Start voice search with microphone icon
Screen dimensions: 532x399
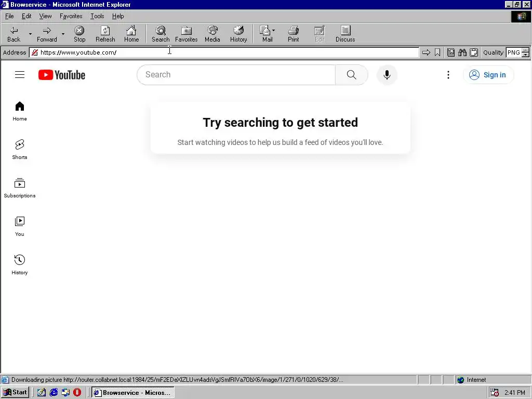[387, 75]
